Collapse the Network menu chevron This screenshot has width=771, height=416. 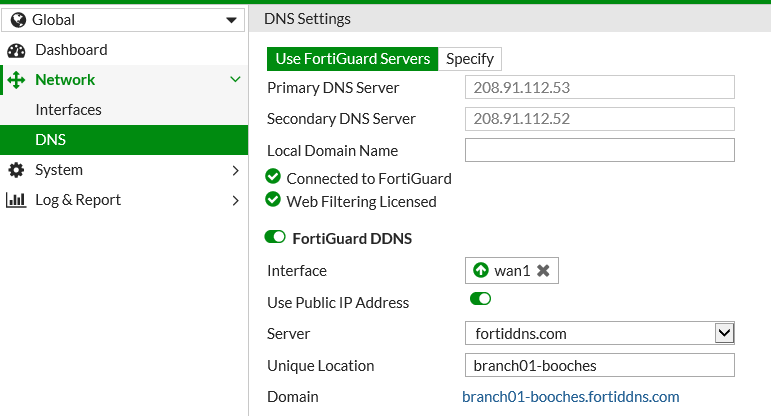(236, 79)
